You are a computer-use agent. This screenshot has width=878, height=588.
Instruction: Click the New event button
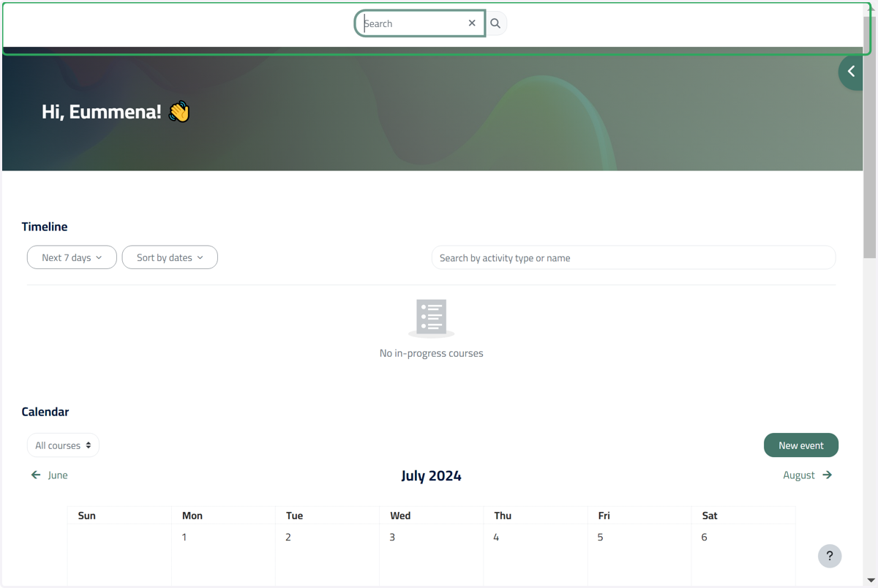(x=801, y=445)
